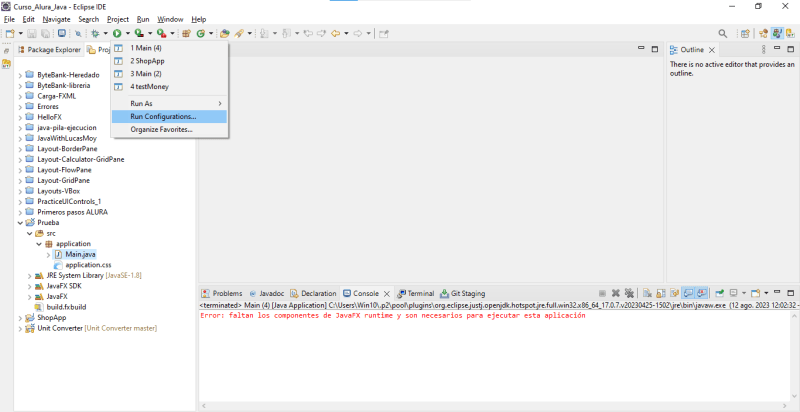Image resolution: width=800 pixels, height=412 pixels.
Task: Minimize the Console panel
Action: (777, 292)
